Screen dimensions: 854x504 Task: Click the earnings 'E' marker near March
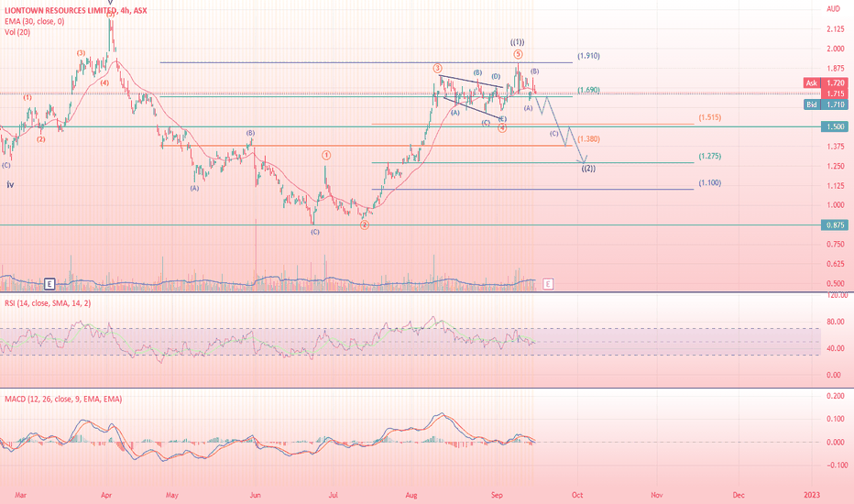[49, 283]
